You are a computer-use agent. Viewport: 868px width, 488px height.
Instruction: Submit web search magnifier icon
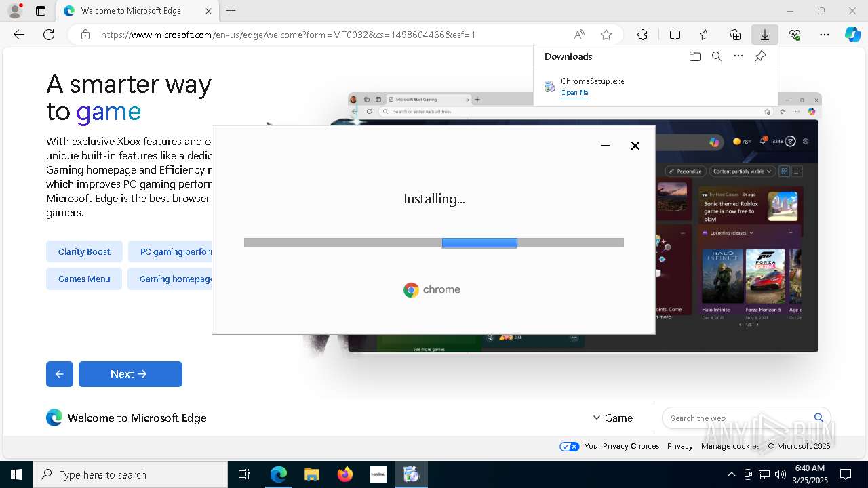[x=818, y=418]
